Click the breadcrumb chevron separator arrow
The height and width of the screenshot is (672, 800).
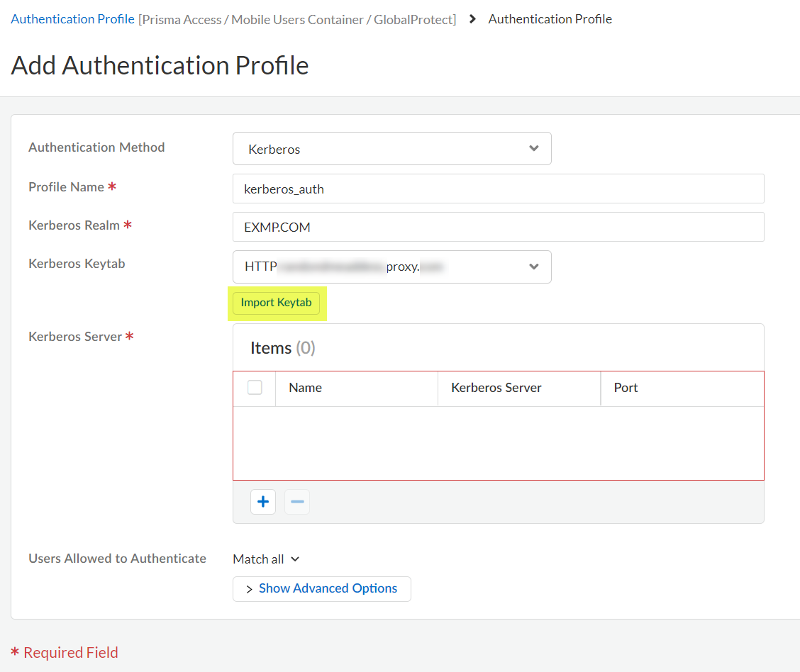[473, 19]
